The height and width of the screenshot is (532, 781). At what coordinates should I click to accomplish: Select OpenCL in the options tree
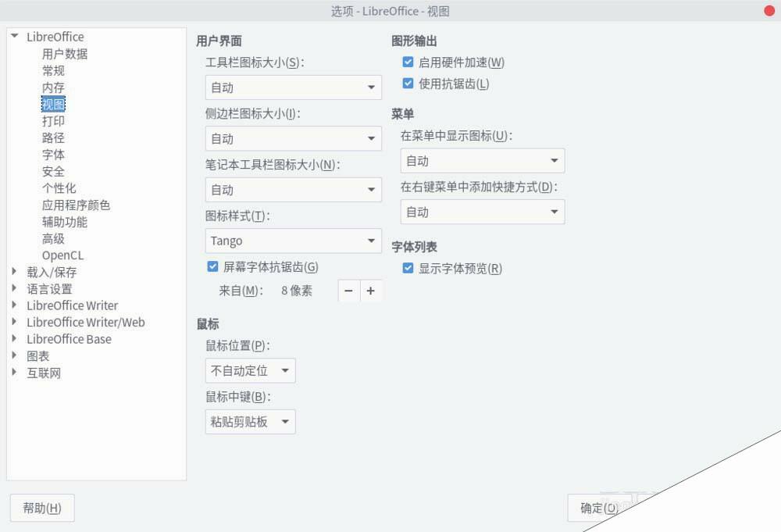(62, 255)
